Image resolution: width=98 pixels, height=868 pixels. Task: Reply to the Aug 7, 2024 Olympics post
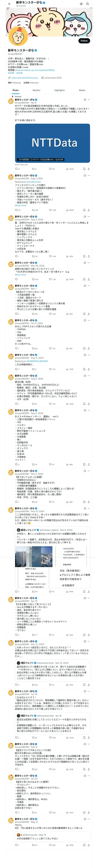click(18, 210)
